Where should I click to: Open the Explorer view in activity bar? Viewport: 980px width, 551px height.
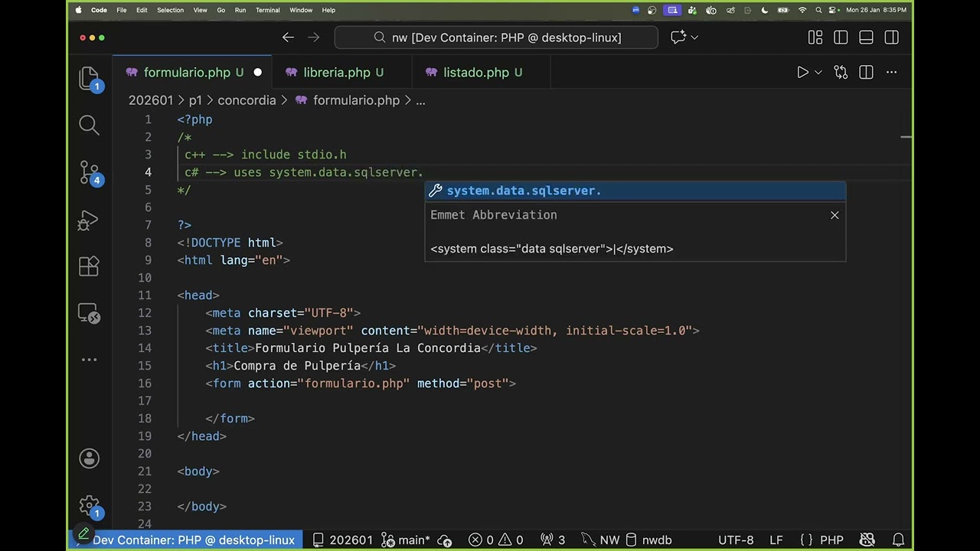point(90,80)
